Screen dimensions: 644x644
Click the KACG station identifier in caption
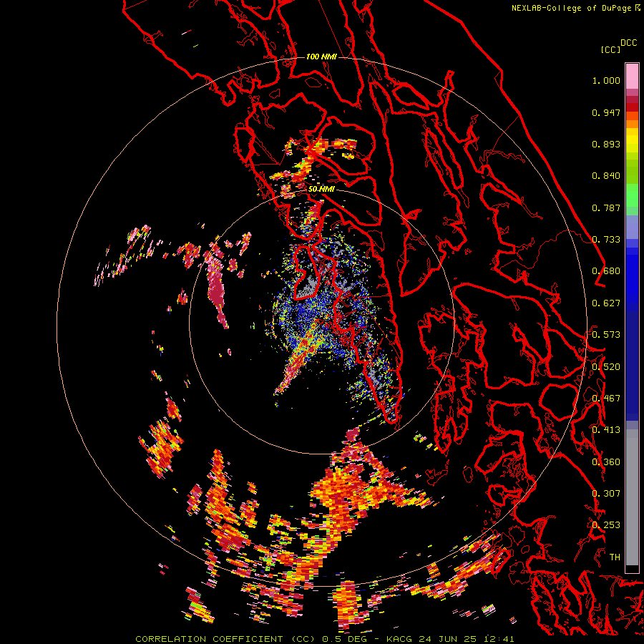pyautogui.click(x=399, y=639)
